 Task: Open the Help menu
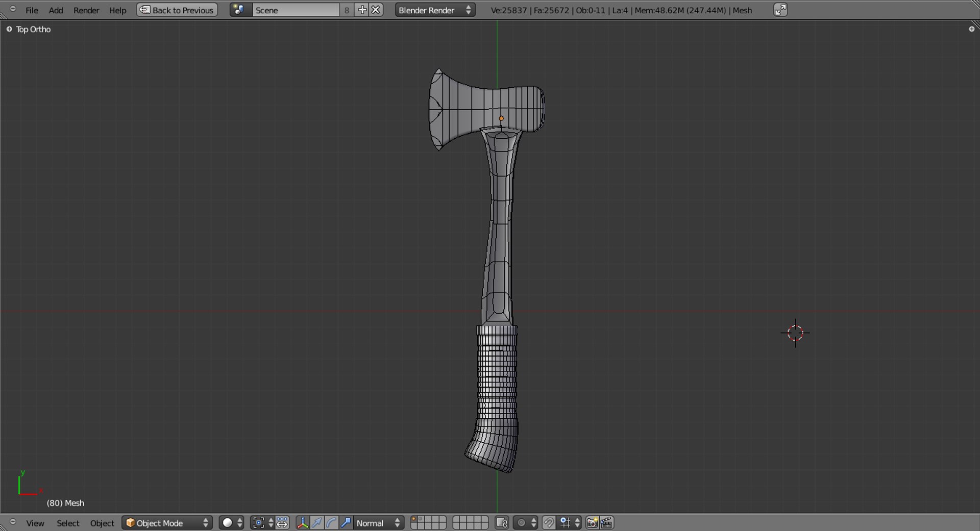point(117,10)
